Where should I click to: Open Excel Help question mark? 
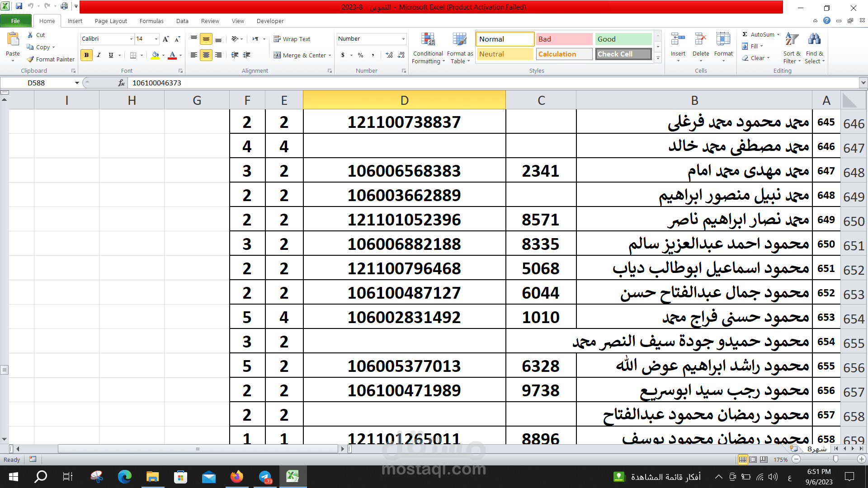(x=827, y=20)
